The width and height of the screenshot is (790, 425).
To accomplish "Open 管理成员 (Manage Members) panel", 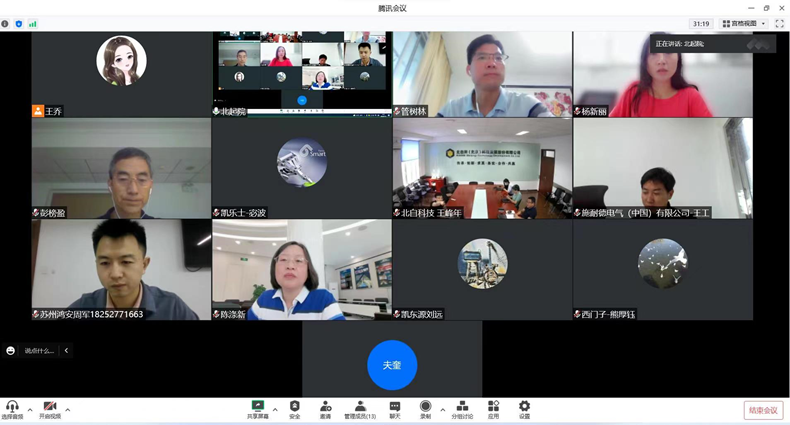I will coord(360,409).
